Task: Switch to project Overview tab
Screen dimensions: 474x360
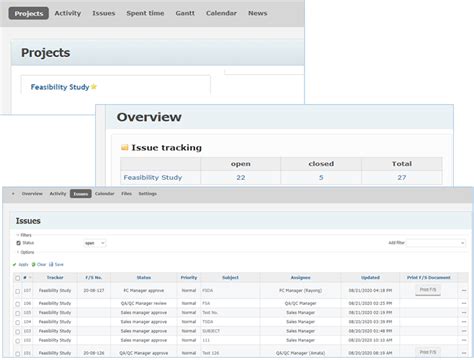Action: (x=32, y=194)
